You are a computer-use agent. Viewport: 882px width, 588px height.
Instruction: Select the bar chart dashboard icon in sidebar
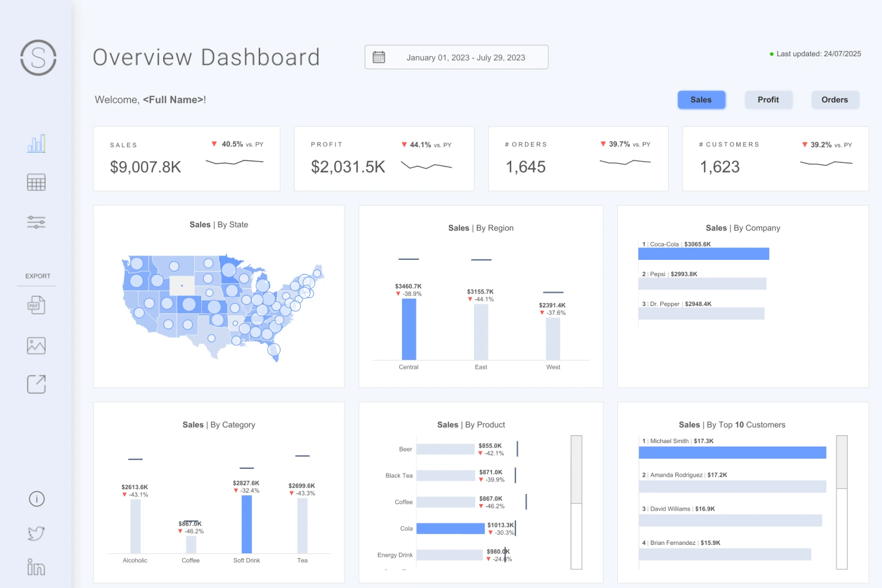click(36, 143)
